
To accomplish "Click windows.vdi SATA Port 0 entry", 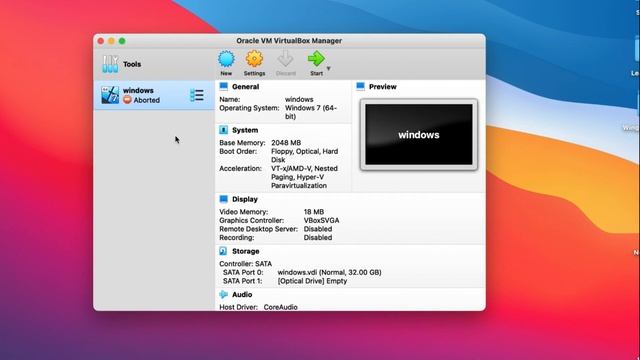I will (x=329, y=272).
